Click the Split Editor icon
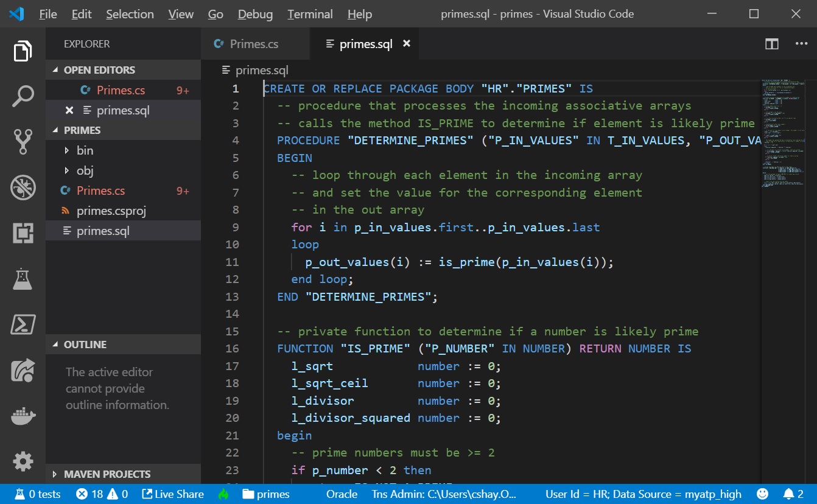The width and height of the screenshot is (817, 504). (x=771, y=44)
